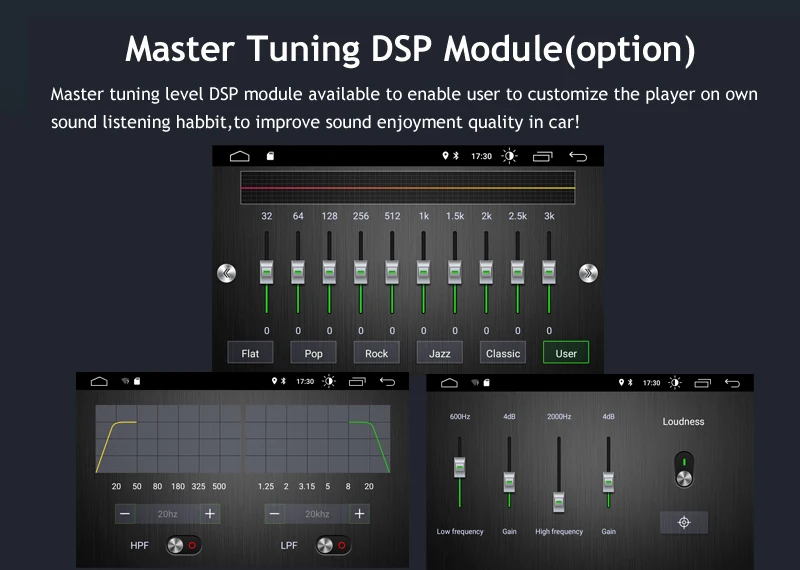
Task: Tap the crosshair target button under Loudness
Action: (x=684, y=522)
